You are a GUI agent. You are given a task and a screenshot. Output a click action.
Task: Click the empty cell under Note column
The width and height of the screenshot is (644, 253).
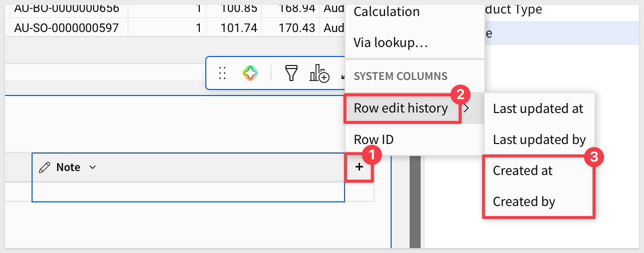click(188, 192)
